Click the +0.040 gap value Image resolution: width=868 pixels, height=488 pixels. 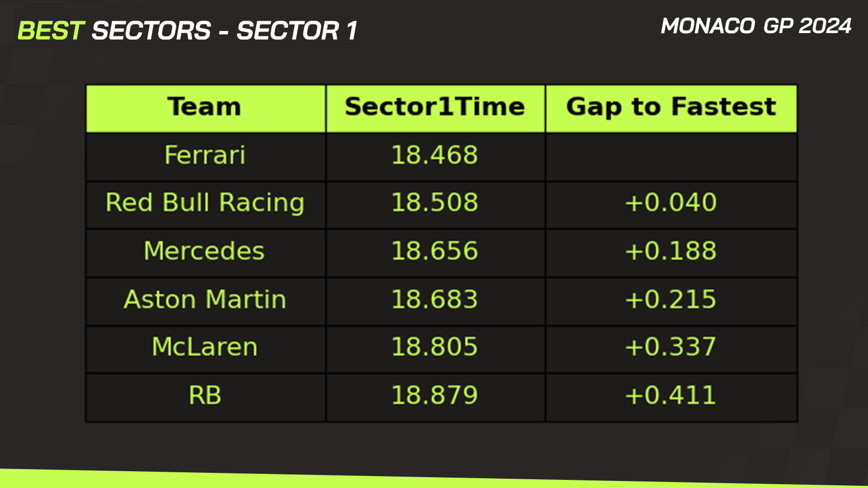[x=671, y=203]
